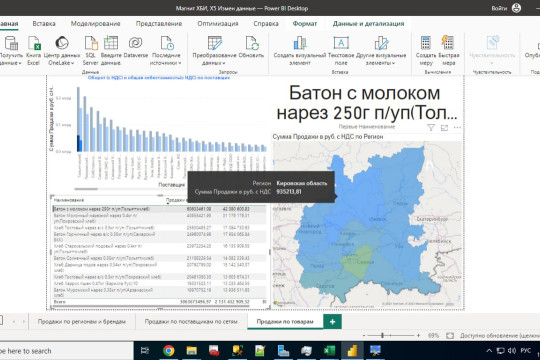Select the Dataverse icon in the ribbon
The width and height of the screenshot is (540, 360).
(135, 43)
